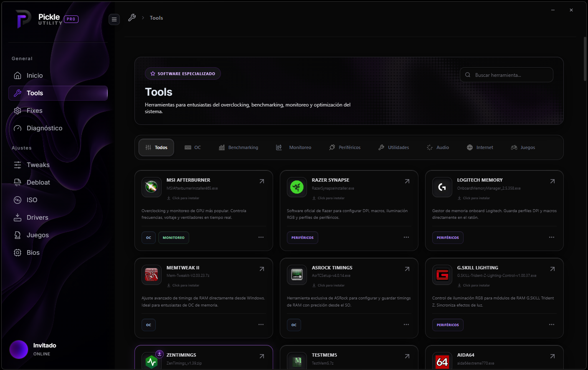Click the wrench breadcrumb icon
The height and width of the screenshot is (370, 588).
pyautogui.click(x=132, y=18)
